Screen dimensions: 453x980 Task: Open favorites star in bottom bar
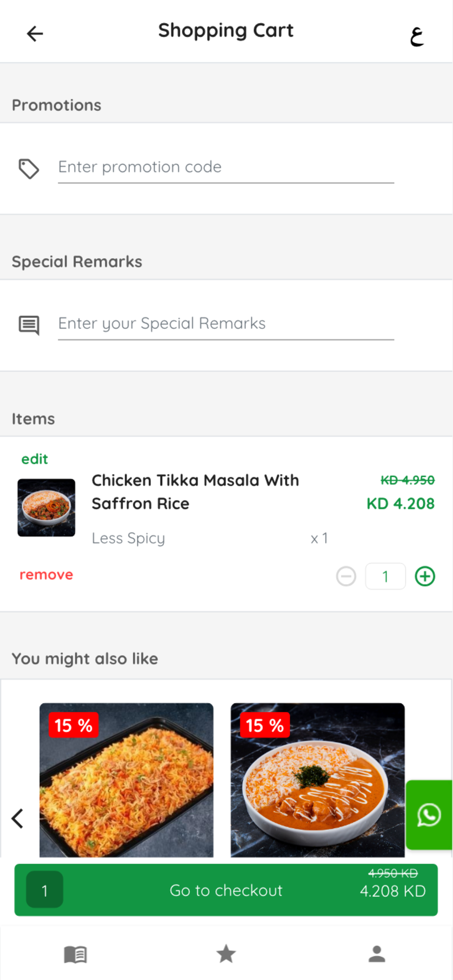(226, 954)
